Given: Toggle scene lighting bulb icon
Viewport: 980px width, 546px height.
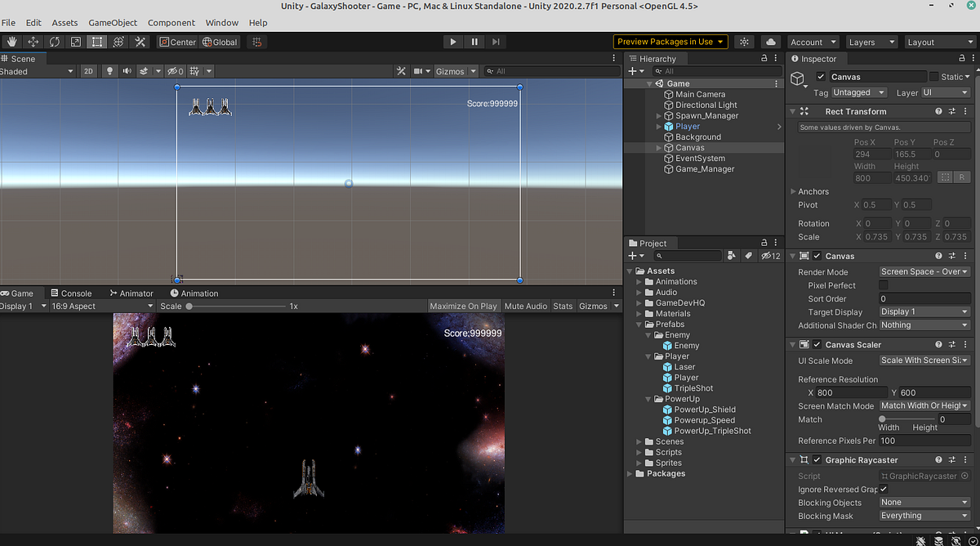Looking at the screenshot, I should 109,71.
